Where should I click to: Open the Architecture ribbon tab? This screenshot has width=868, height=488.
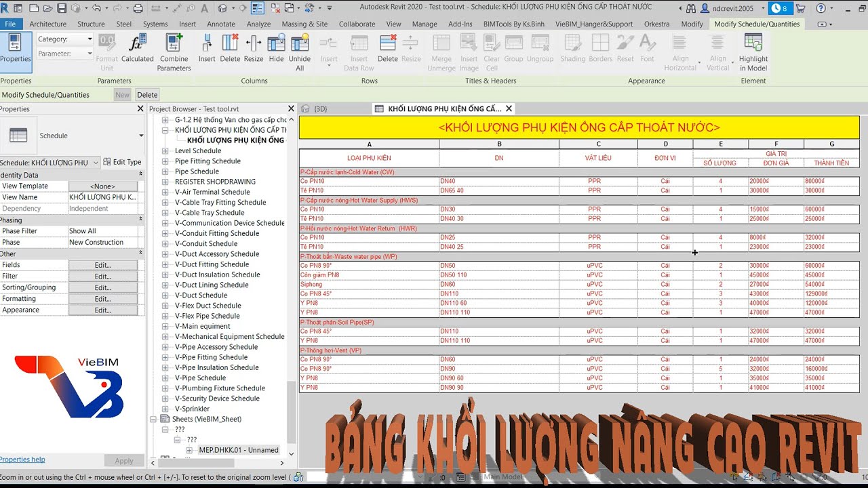47,24
